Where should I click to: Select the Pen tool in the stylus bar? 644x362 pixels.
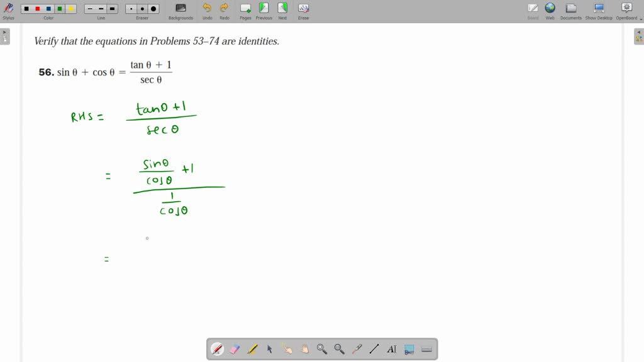click(x=218, y=349)
